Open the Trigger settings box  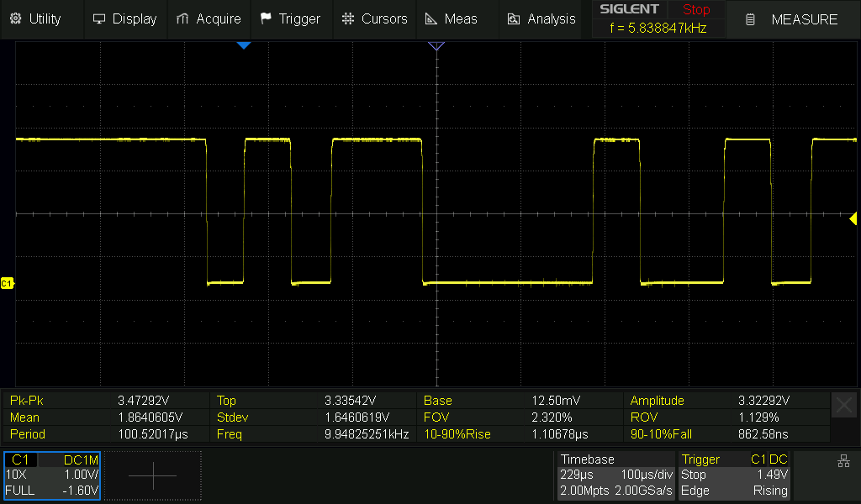[734, 475]
